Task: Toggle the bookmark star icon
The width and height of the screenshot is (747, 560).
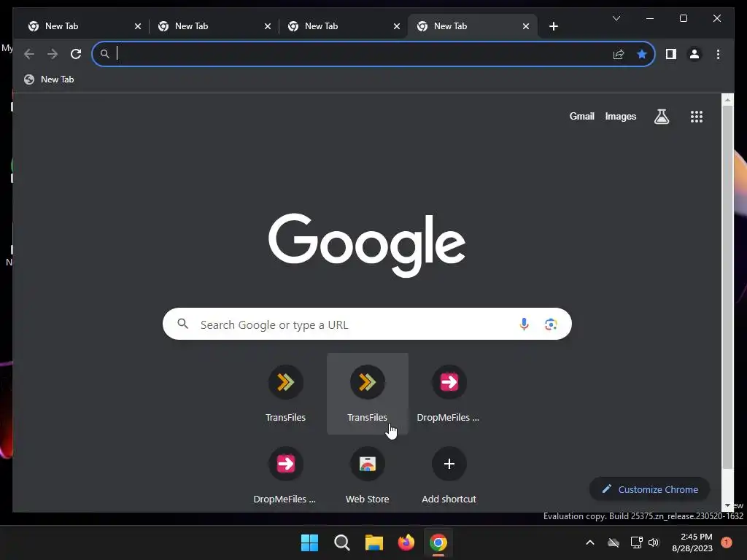Action: click(642, 54)
